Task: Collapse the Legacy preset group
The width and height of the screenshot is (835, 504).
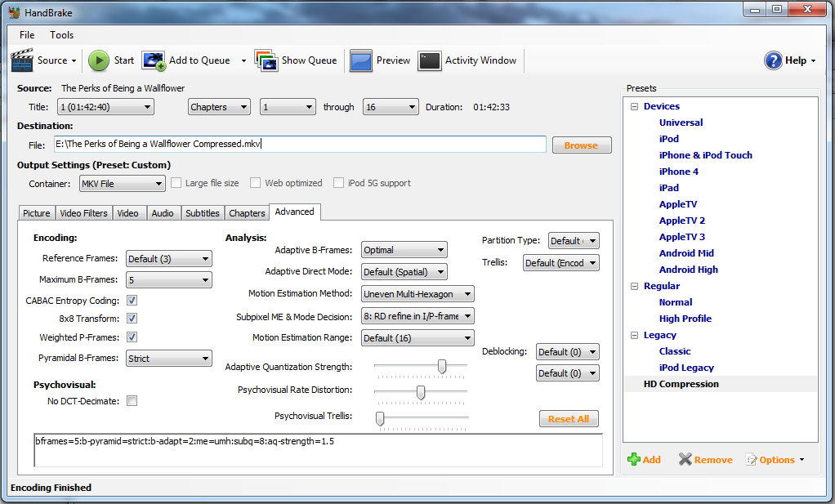Action: coord(634,335)
